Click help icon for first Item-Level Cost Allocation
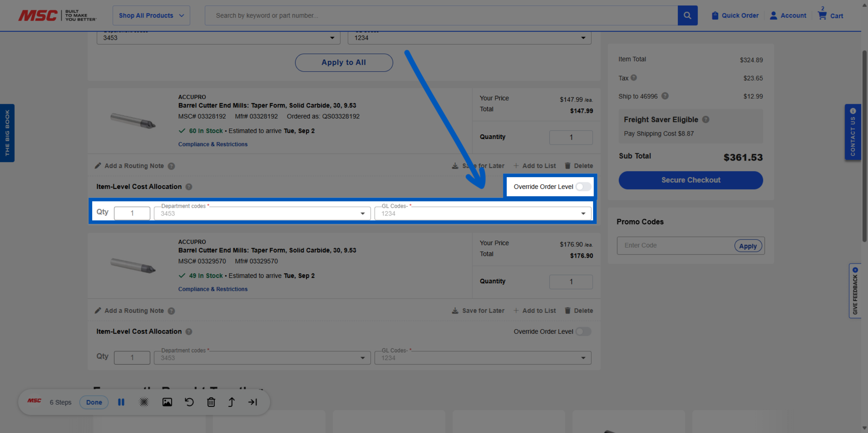 point(189,187)
